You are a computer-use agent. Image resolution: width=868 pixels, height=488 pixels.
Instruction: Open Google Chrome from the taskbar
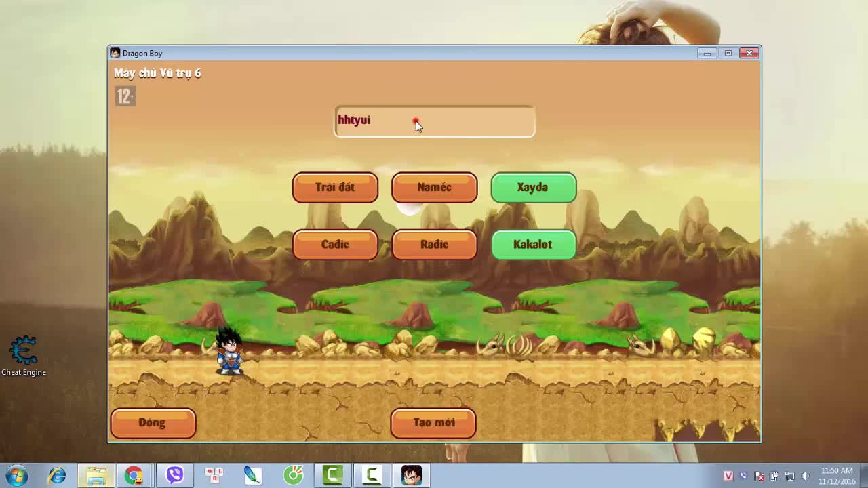[x=134, y=476]
